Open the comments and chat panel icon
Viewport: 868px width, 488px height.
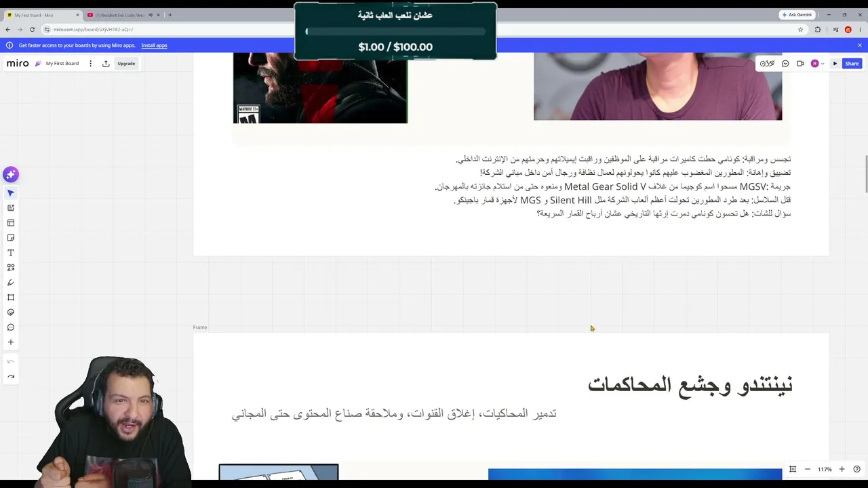pyautogui.click(x=785, y=64)
